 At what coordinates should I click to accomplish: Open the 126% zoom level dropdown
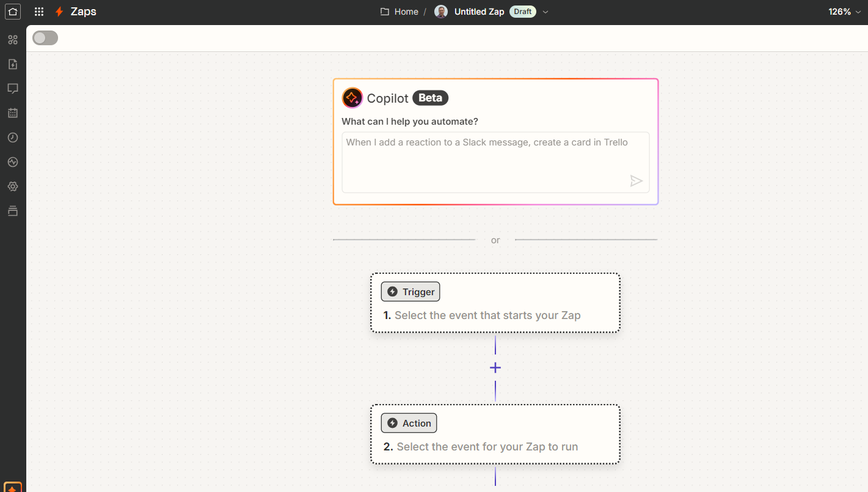844,12
